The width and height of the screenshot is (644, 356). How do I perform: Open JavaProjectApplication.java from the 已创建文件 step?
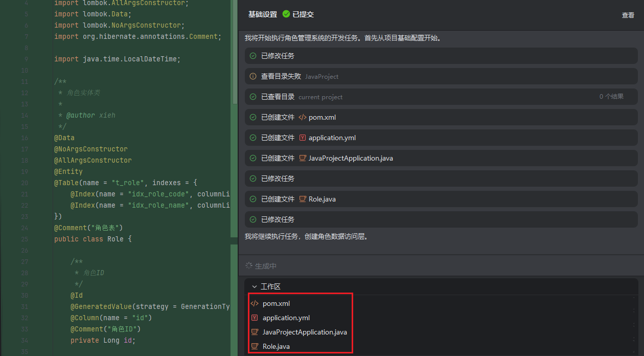click(x=350, y=158)
